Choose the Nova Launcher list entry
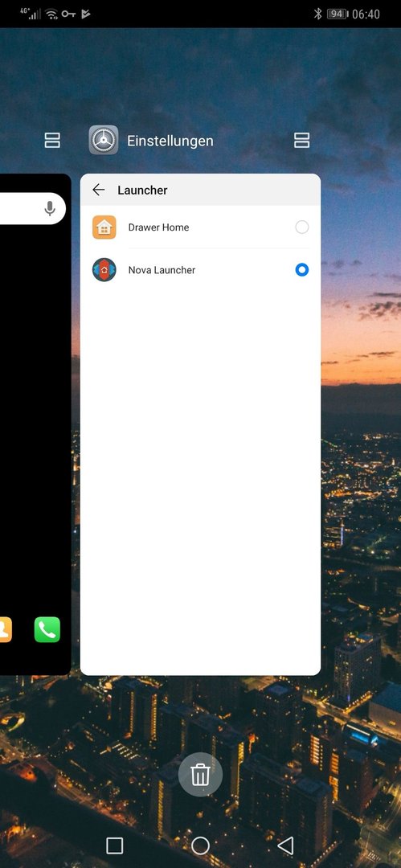 tap(201, 269)
